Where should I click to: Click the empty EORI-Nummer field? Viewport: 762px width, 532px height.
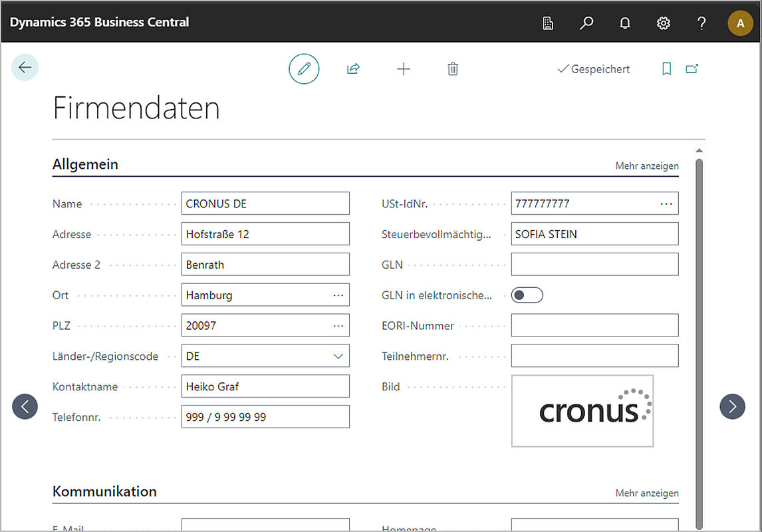click(x=595, y=325)
